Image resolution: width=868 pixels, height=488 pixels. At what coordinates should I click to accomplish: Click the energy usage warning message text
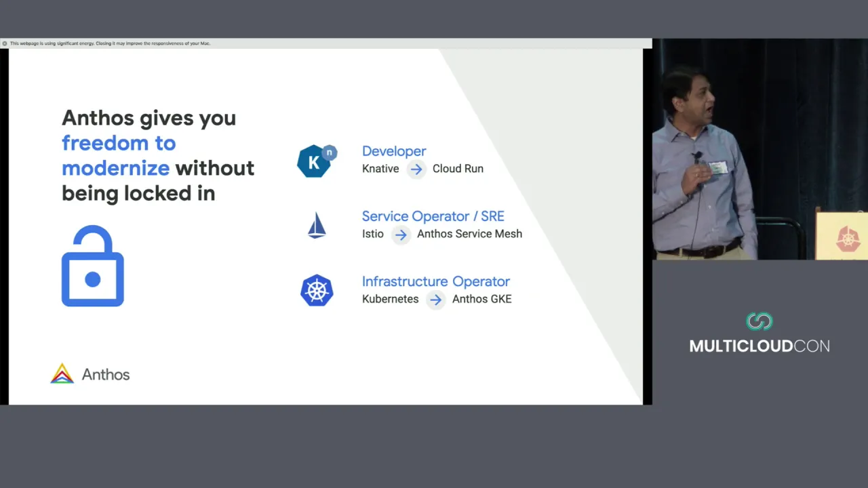coord(110,43)
